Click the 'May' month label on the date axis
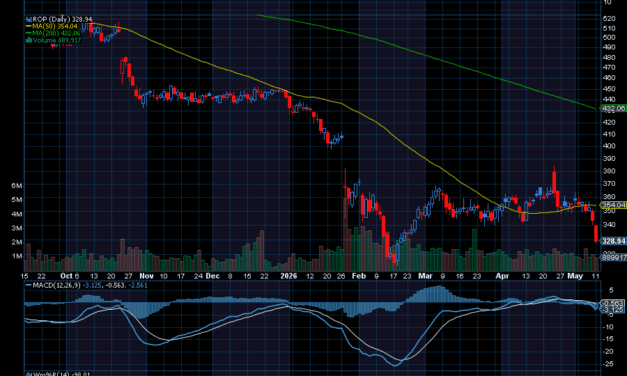The height and width of the screenshot is (376, 627). click(575, 276)
